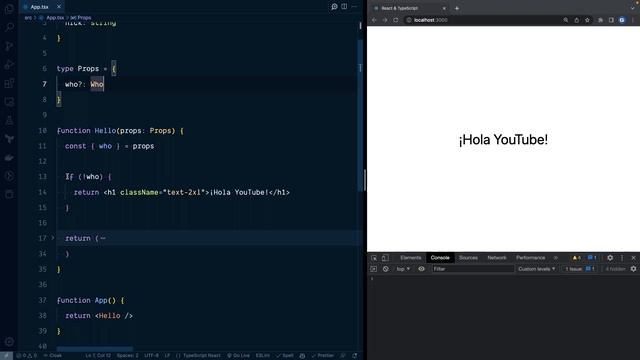Screen dimensions: 640x360
Task: Go back in the browser
Action: point(374,20)
